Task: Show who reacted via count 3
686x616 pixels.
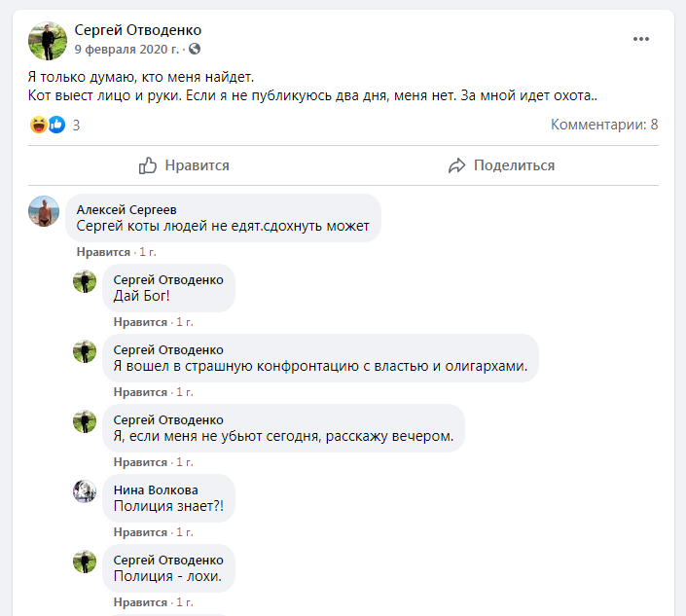Action: pos(76,126)
